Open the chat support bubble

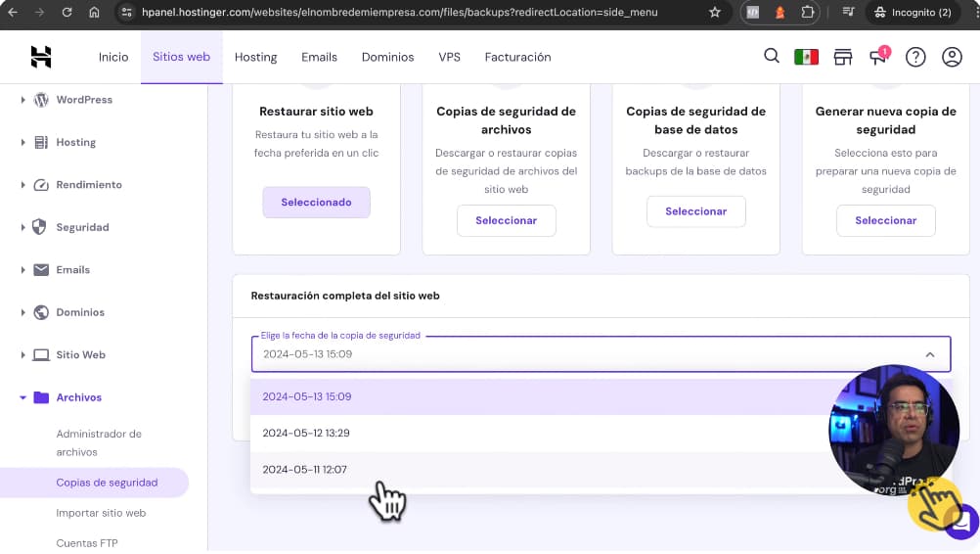962,521
